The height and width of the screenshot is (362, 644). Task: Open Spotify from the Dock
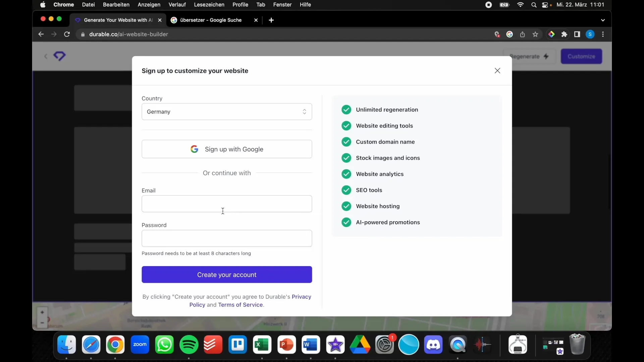point(189,345)
